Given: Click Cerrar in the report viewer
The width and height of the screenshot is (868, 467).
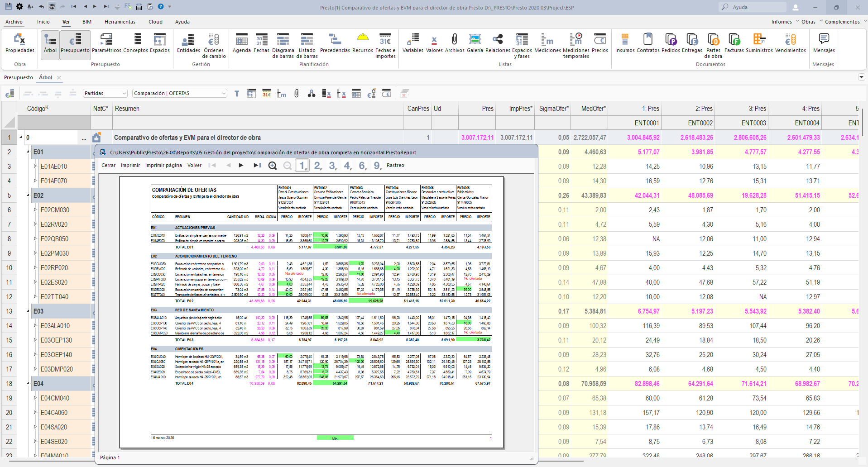Looking at the screenshot, I should (x=108, y=166).
